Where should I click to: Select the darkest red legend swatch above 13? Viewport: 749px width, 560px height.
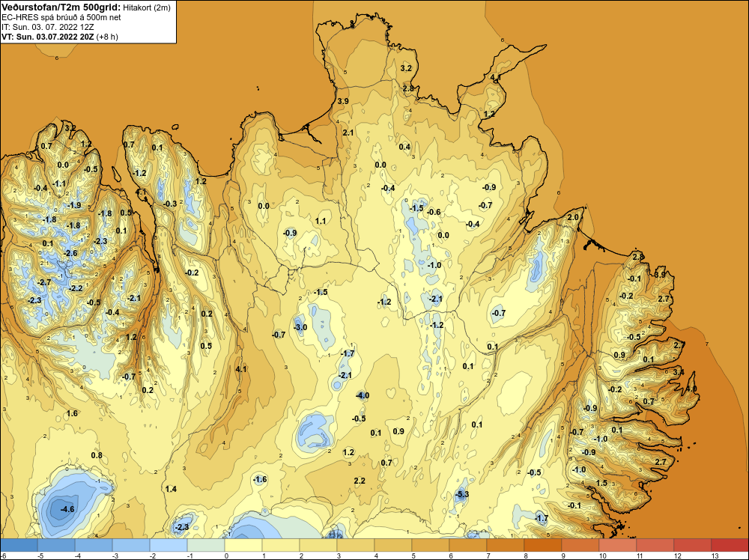point(730,545)
